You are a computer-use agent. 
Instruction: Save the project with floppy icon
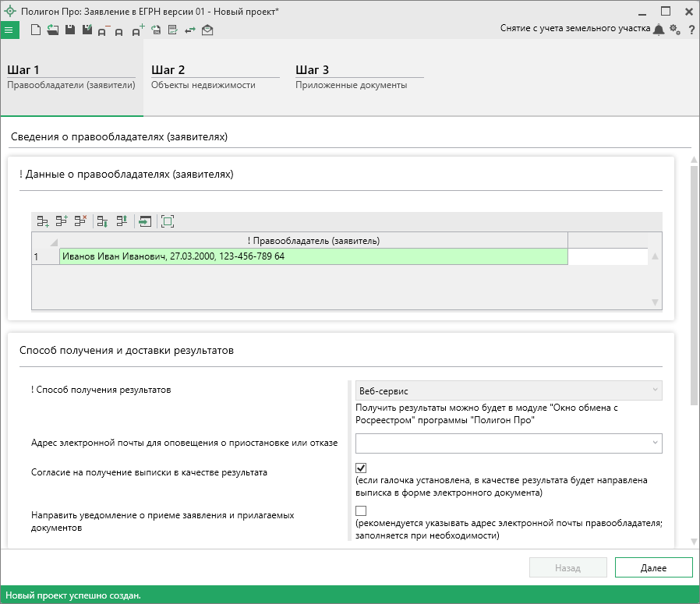click(69, 30)
